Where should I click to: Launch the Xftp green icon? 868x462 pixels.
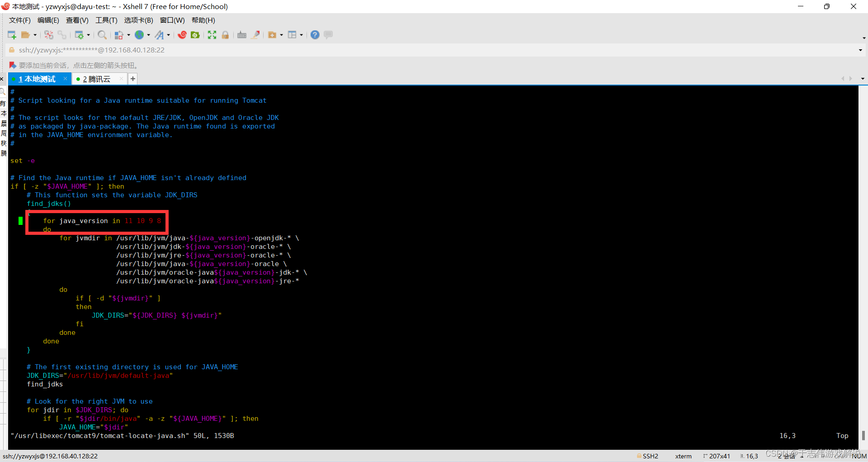195,35
